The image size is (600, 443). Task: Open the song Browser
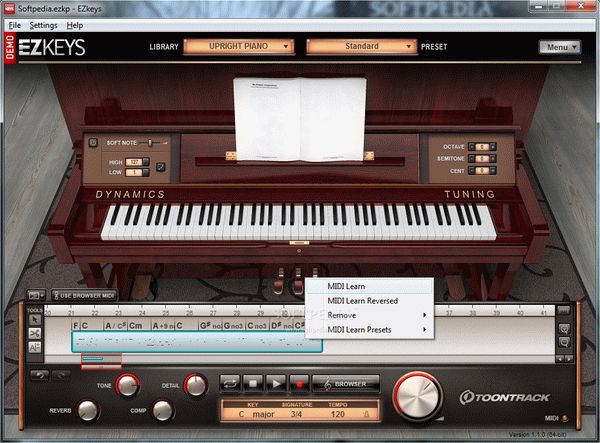pyautogui.click(x=346, y=384)
